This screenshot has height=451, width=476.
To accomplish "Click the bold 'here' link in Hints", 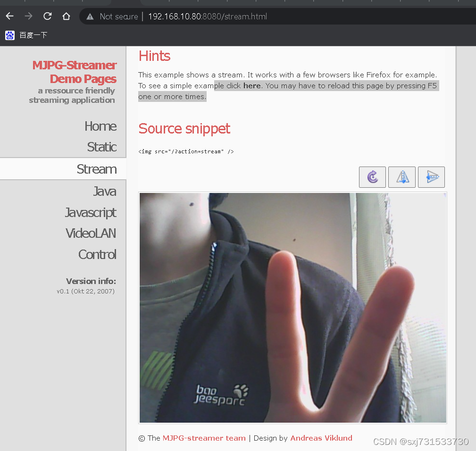I will click(252, 86).
